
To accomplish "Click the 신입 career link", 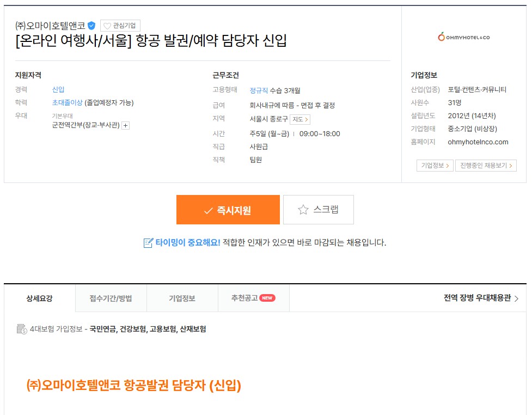I will click(x=58, y=89).
